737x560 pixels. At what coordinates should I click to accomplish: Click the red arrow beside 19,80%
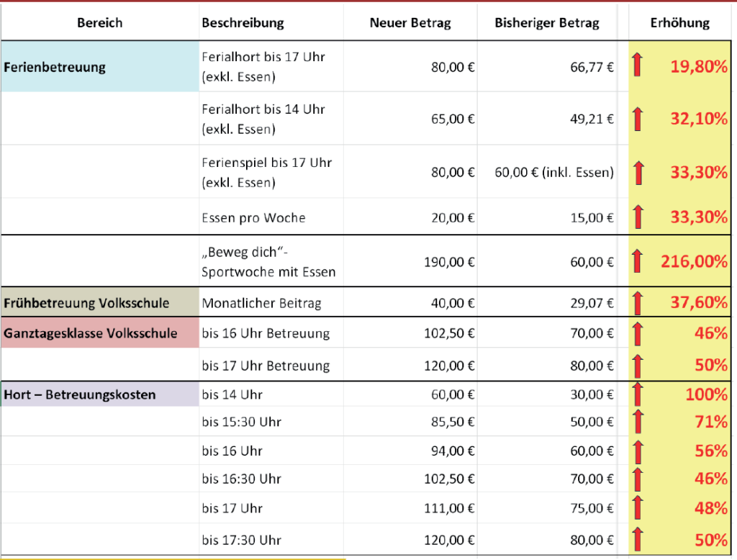point(637,66)
